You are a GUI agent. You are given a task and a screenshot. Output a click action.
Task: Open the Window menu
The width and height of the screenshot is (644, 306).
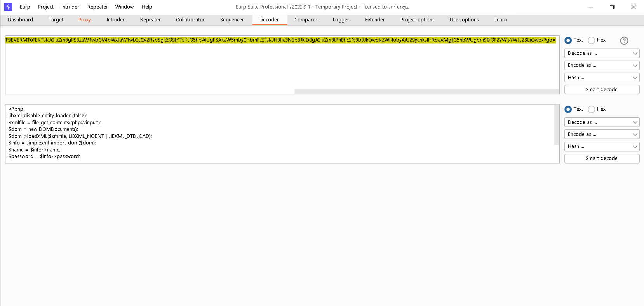pos(124,7)
